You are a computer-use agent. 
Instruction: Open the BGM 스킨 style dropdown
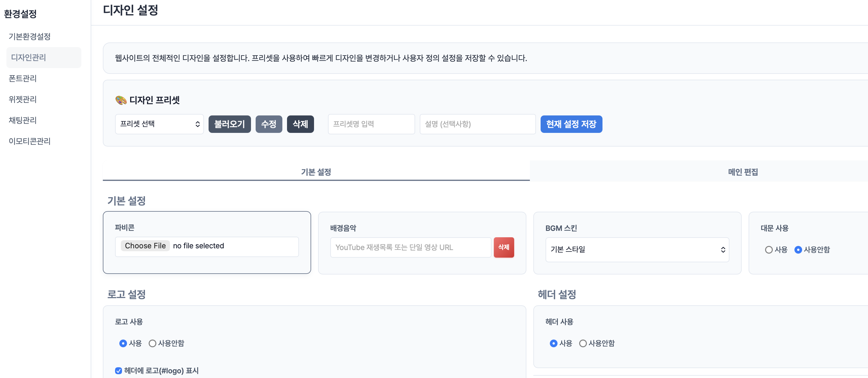tap(636, 249)
